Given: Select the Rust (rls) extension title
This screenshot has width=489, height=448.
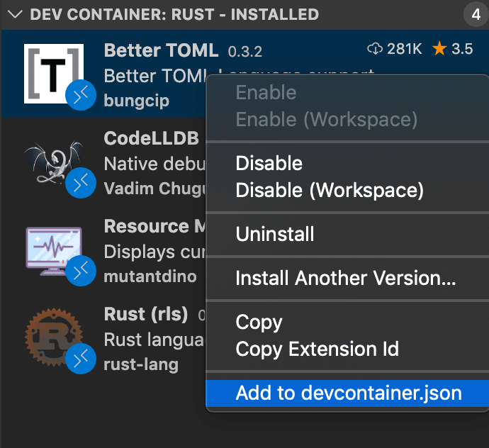Looking at the screenshot, I should (146, 314).
